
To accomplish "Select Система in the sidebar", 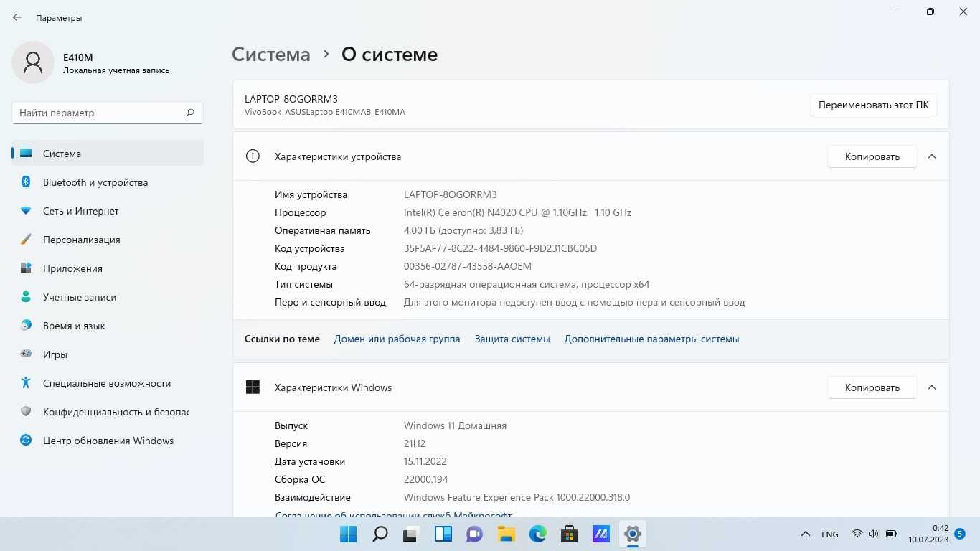I will [x=108, y=153].
